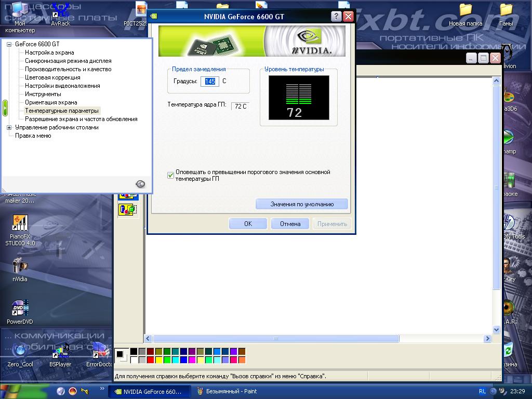Screen dimensions: 532x399
Task: Toggle the Оповещать о превышении порогового значения checkbox
Action: [170, 175]
